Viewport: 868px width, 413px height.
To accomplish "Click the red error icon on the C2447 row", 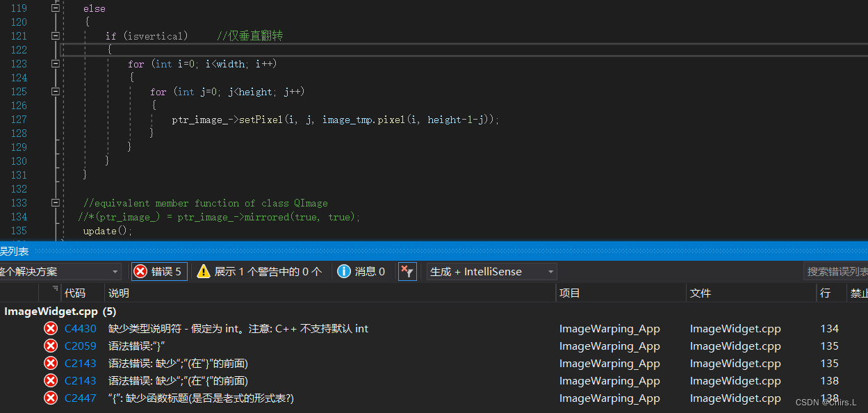I will coord(50,398).
